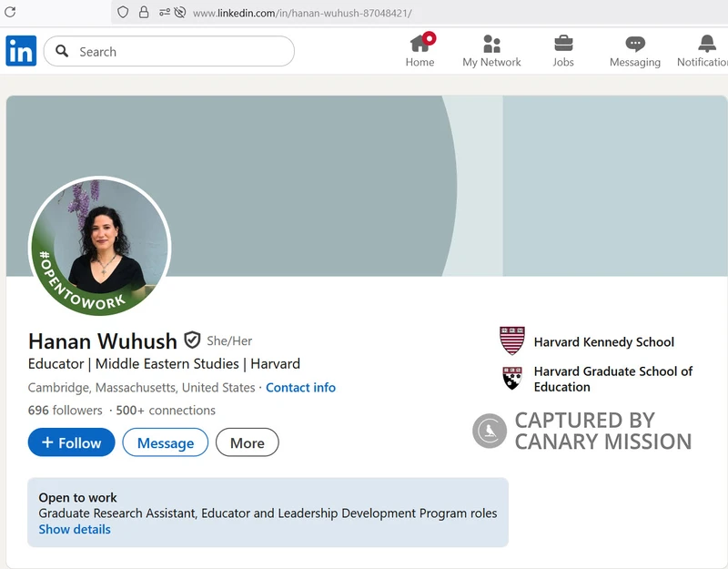Click the tracking protection shield in address bar
Viewport: 728px width, 569px height.
[x=125, y=13]
